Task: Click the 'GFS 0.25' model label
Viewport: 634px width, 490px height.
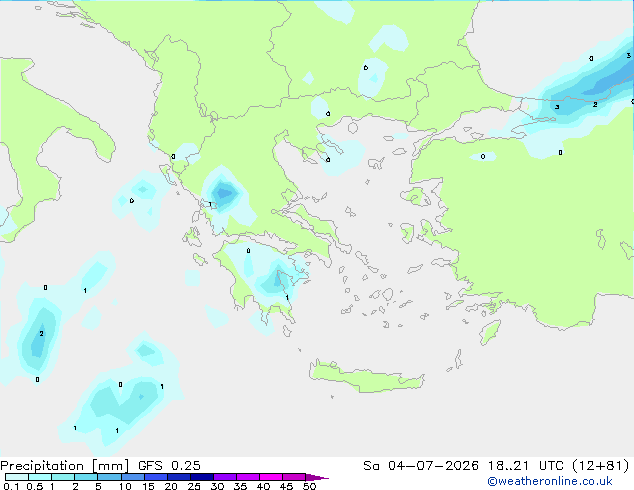Action: tap(169, 466)
